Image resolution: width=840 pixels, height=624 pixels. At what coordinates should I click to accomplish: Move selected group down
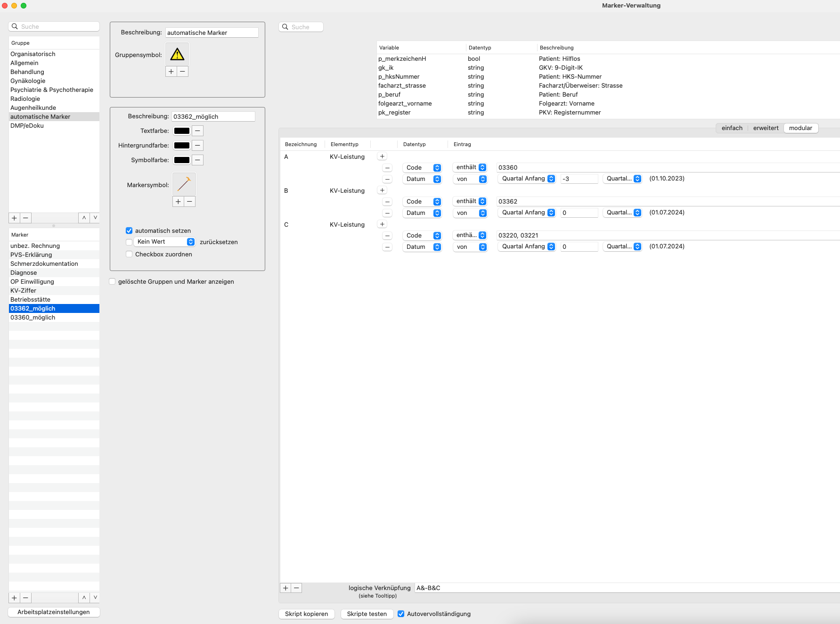tap(95, 218)
